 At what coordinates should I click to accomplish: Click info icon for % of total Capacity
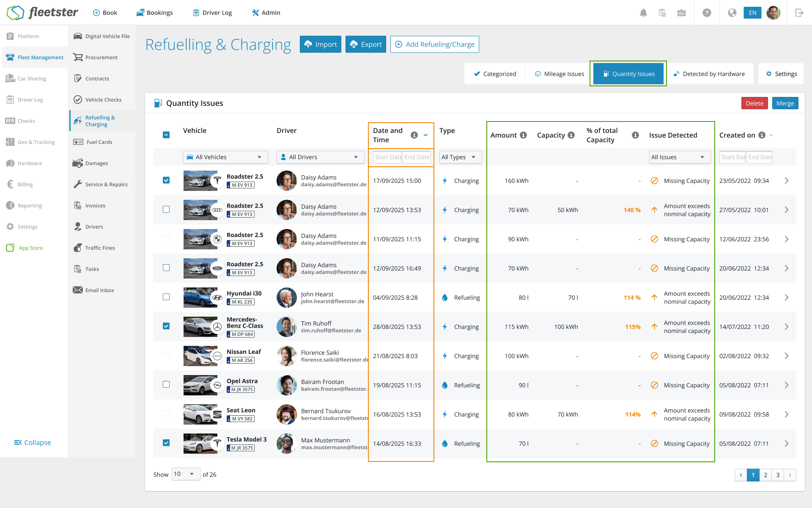click(635, 135)
